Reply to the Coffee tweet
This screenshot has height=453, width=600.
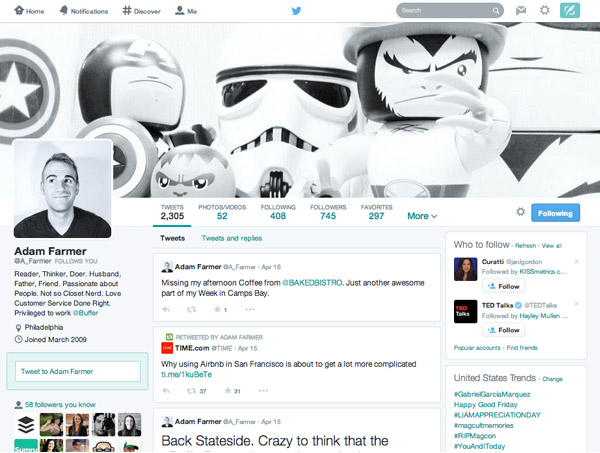pyautogui.click(x=166, y=310)
